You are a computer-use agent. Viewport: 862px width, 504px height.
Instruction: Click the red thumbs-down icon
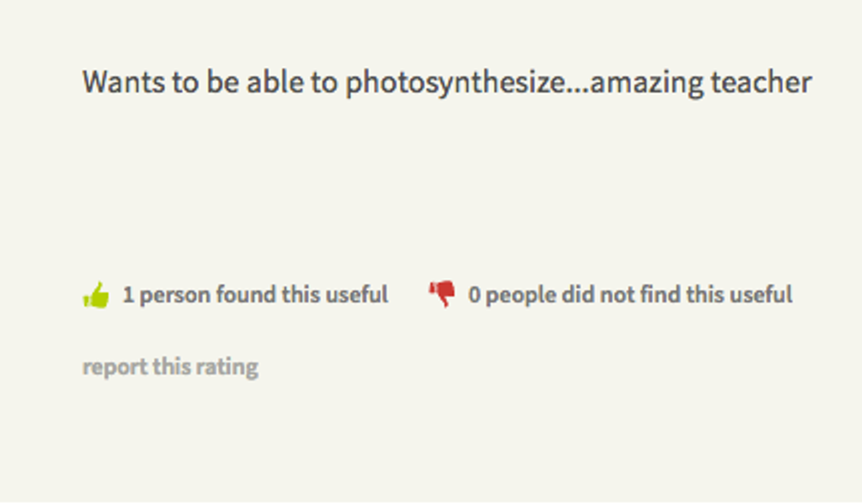point(442,294)
